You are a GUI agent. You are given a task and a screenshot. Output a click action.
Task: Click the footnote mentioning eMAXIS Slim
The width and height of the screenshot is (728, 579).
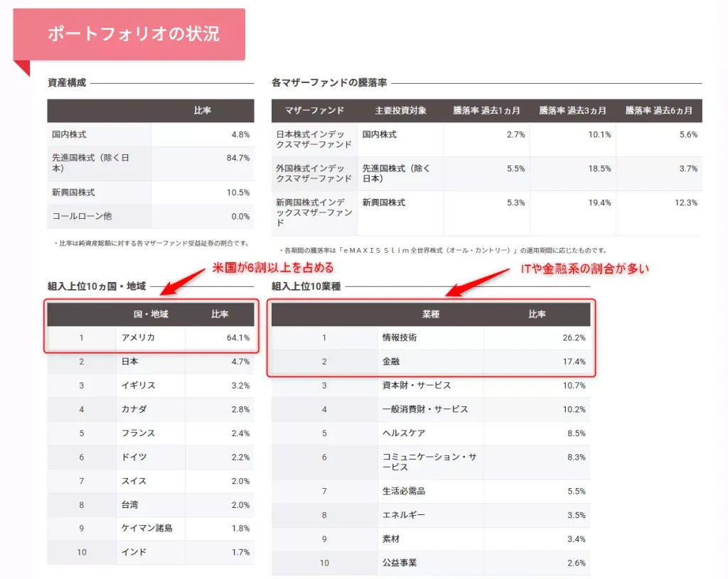tap(443, 251)
